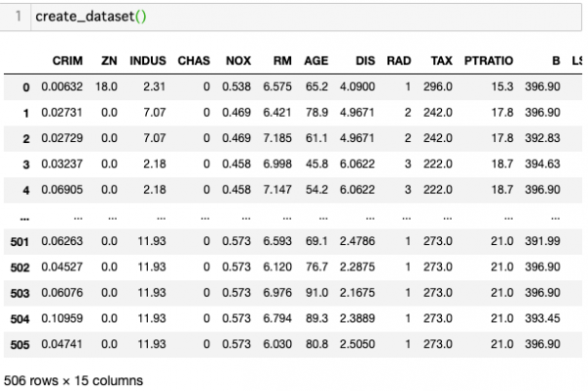This screenshot has height=391, width=588.
Task: Select the NOX column header
Action: point(238,61)
